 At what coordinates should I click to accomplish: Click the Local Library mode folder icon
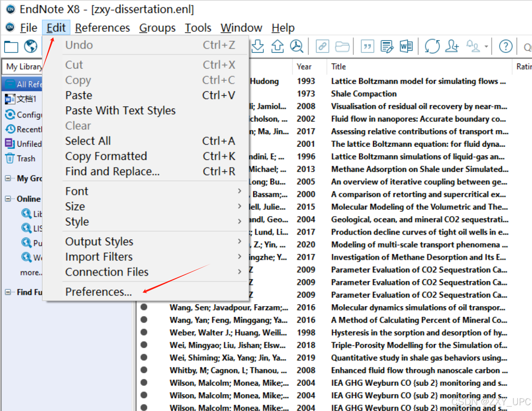tap(11, 46)
